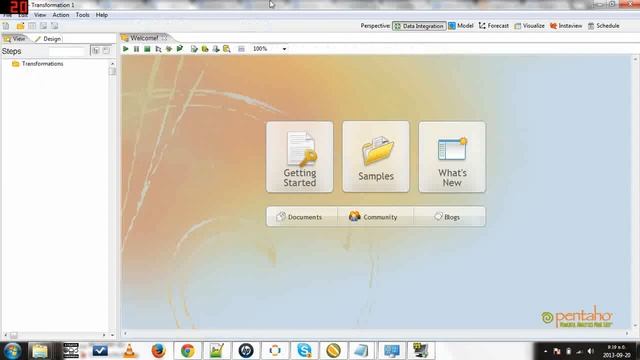Open the Community link
Image resolution: width=640 pixels, height=360 pixels.
coord(376,217)
